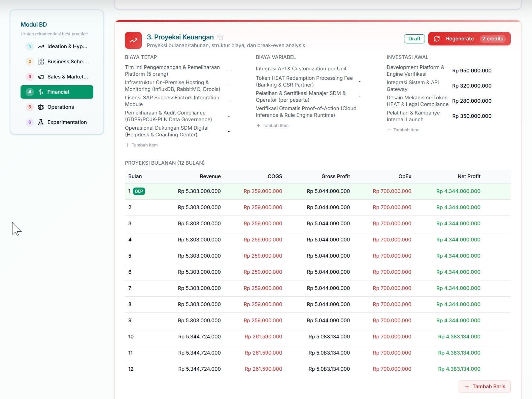This screenshot has height=399, width=532.
Task: Click the copy icon beside Proyeksi Keuangan
Action: click(220, 37)
